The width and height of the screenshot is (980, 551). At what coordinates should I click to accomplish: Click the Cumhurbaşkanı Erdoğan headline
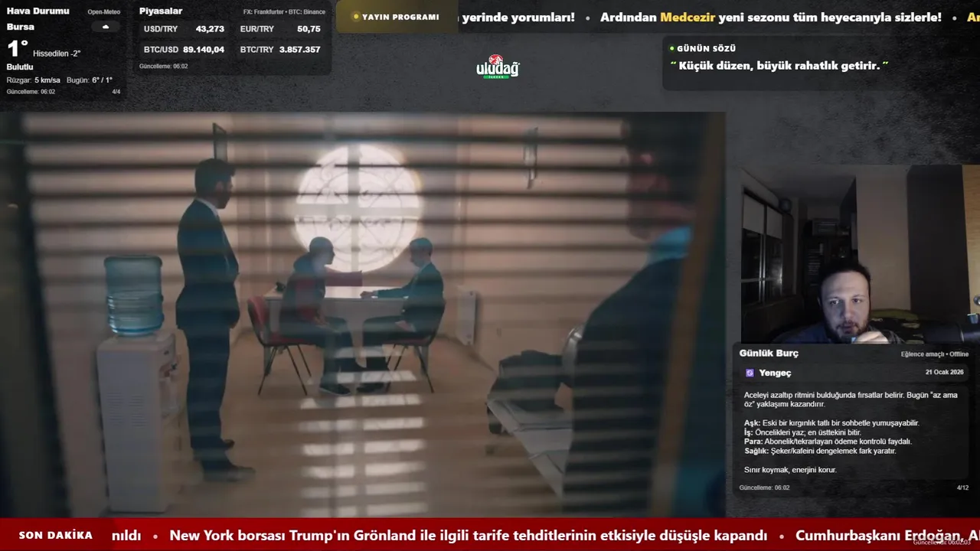point(887,536)
